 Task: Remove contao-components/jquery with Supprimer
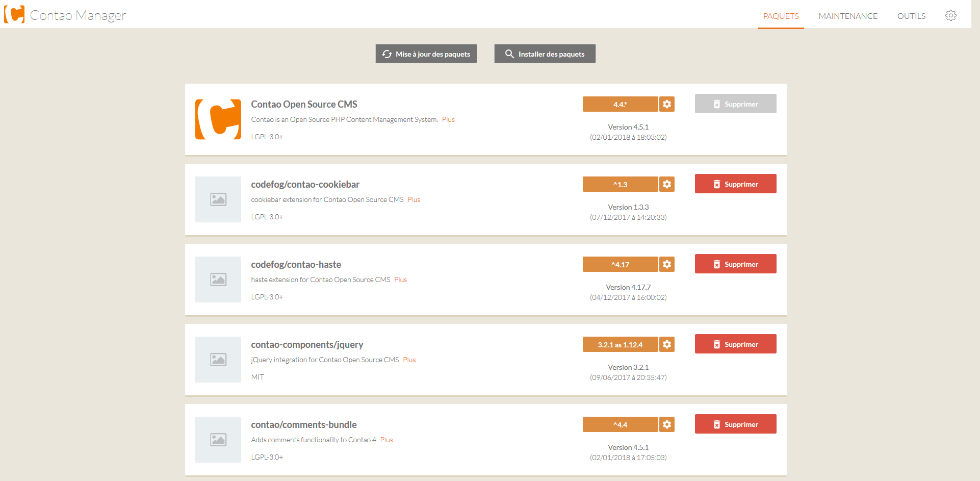735,344
